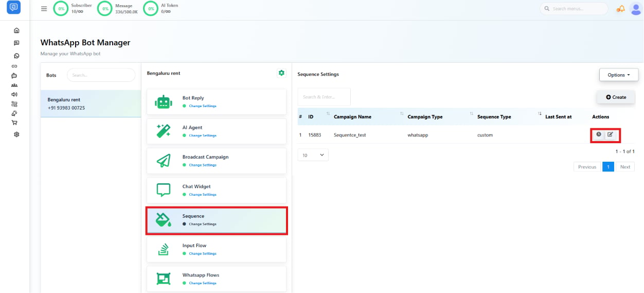The width and height of the screenshot is (644, 293).
Task: Click Change Settings under Input Flow
Action: click(x=203, y=253)
